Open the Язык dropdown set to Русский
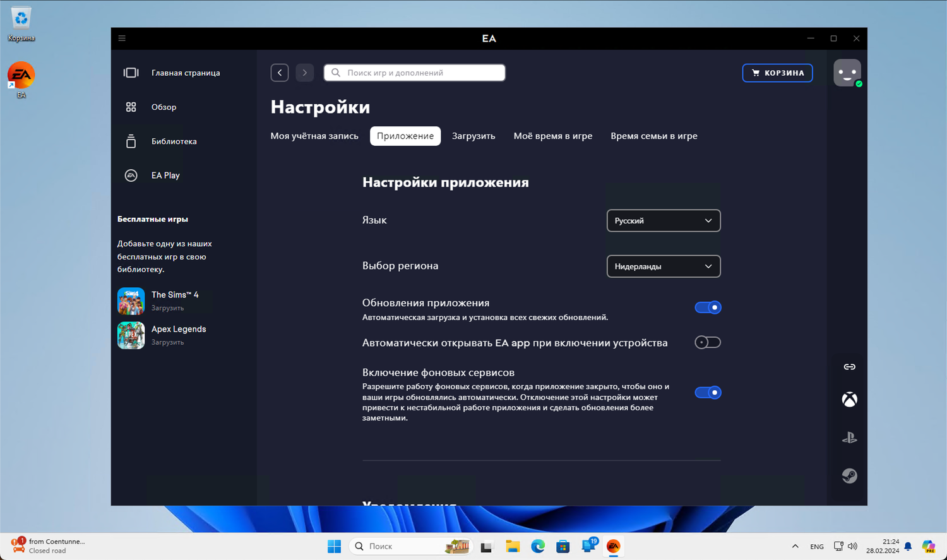 [x=664, y=221]
